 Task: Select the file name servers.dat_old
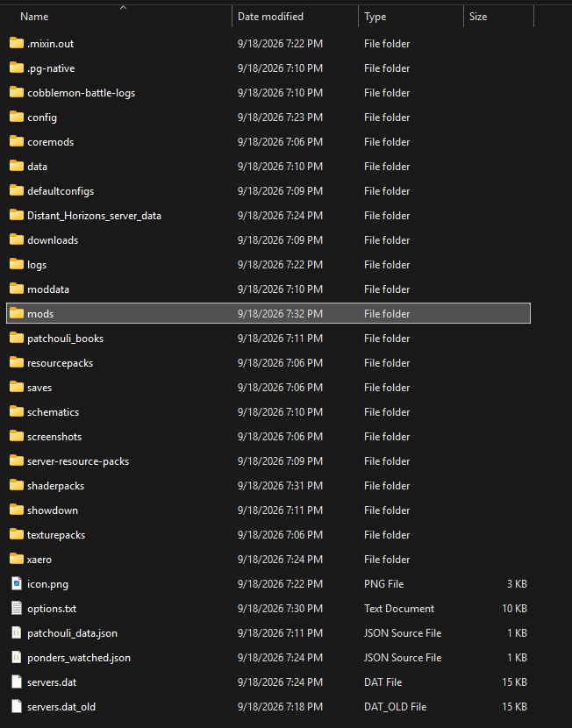(61, 707)
